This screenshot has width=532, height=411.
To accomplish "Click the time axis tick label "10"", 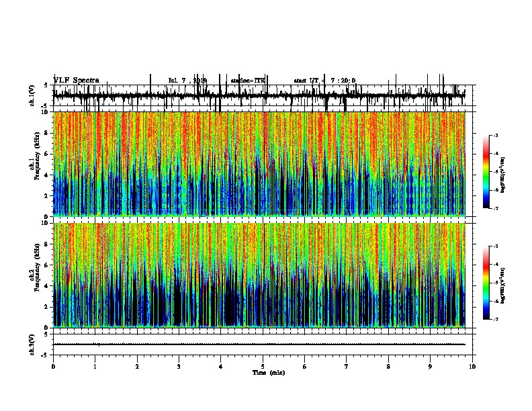I will pos(472,366).
